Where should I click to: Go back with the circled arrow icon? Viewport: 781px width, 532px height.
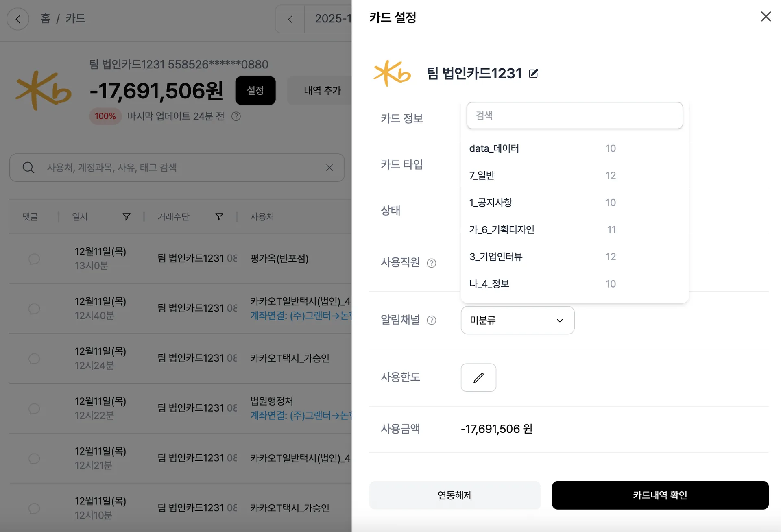(18, 19)
